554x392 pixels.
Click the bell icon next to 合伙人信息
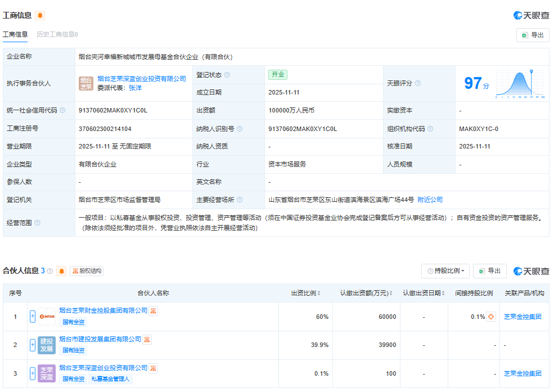point(62,271)
